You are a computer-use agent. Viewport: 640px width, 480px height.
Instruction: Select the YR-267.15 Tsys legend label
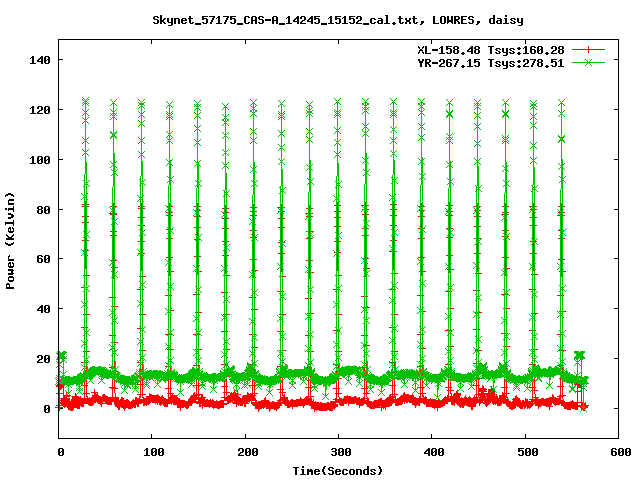pyautogui.click(x=490, y=62)
